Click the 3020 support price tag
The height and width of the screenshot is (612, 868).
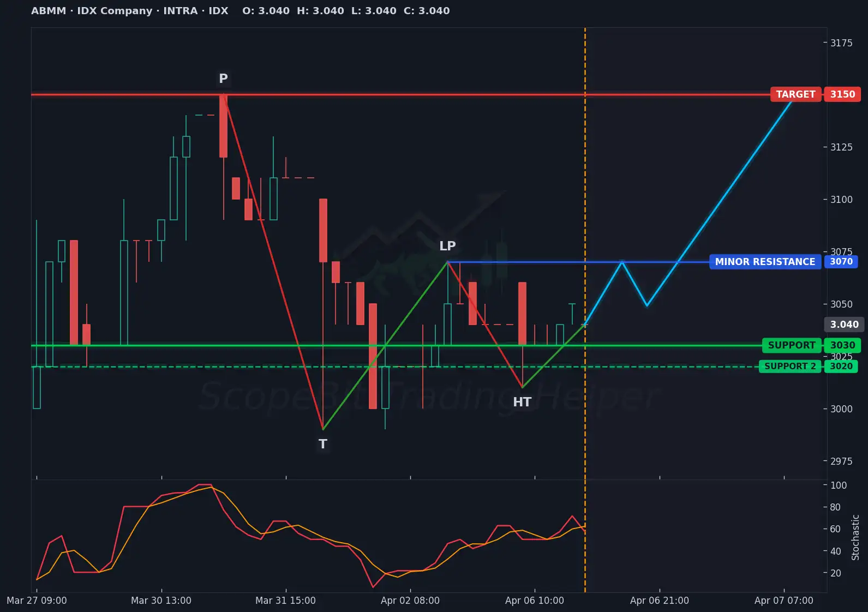(x=841, y=367)
